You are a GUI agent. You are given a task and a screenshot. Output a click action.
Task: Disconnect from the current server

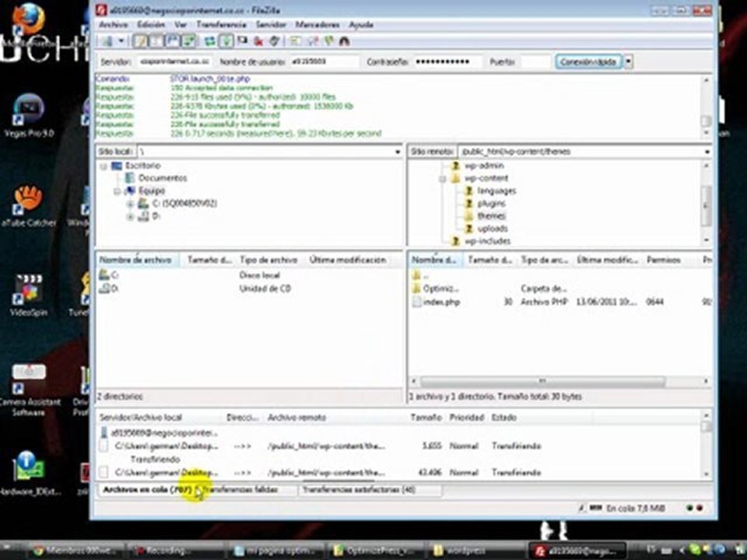pyautogui.click(x=258, y=41)
